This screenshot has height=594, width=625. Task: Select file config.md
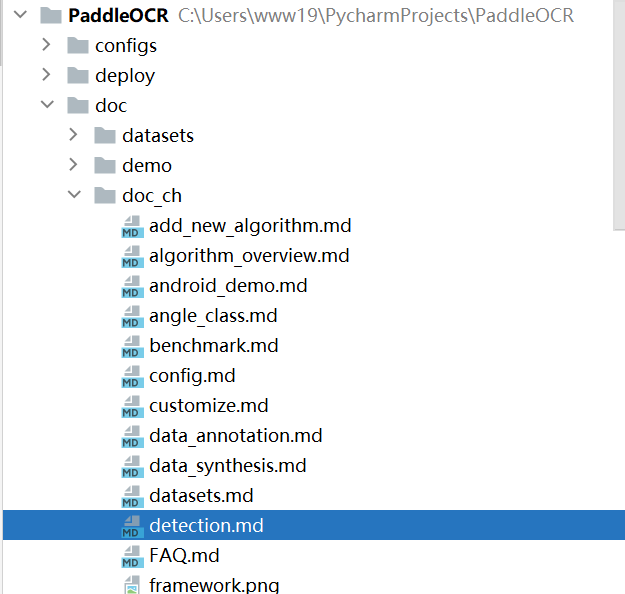(x=192, y=376)
